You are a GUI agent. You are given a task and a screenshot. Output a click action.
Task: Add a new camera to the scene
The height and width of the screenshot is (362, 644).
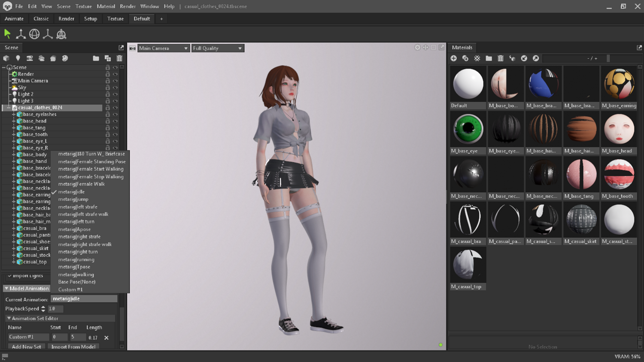point(30,58)
